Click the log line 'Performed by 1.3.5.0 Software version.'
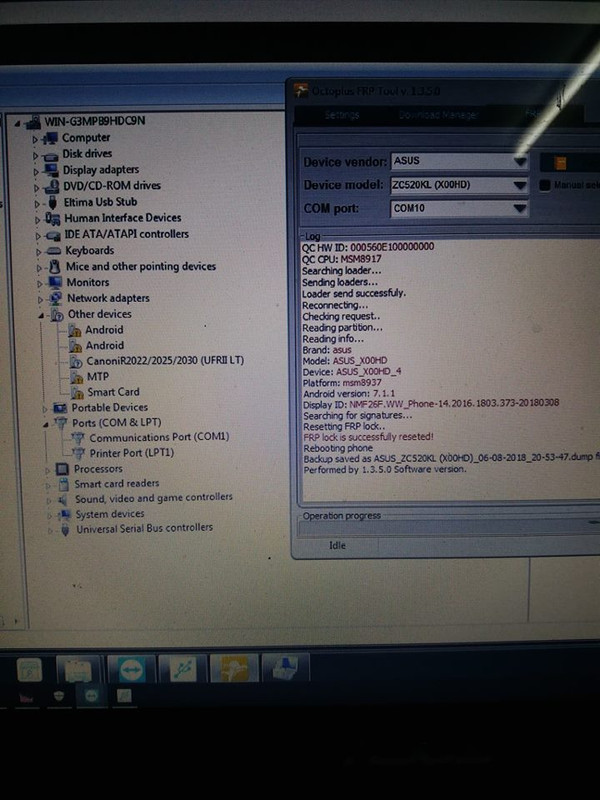 (385, 469)
